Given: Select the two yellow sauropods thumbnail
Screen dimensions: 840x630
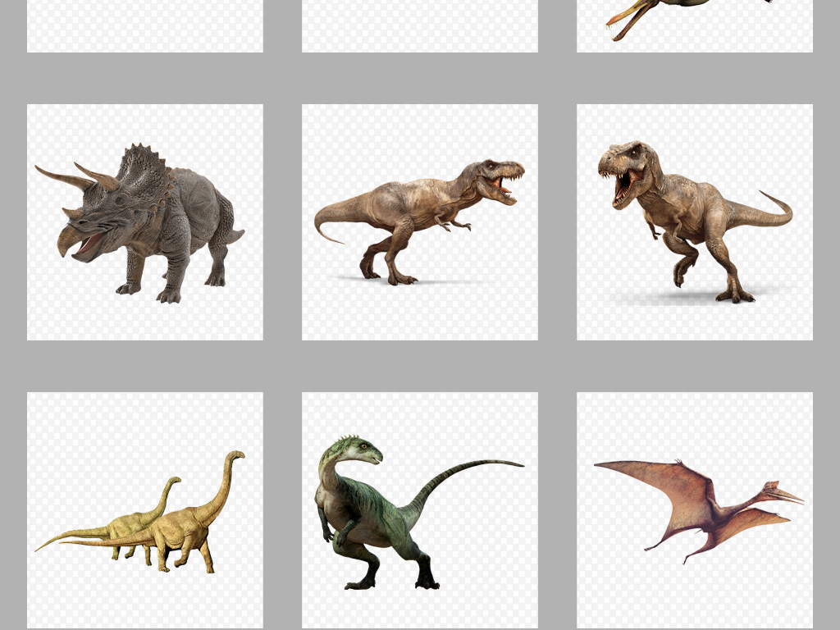Looking at the screenshot, I should pos(145,509).
